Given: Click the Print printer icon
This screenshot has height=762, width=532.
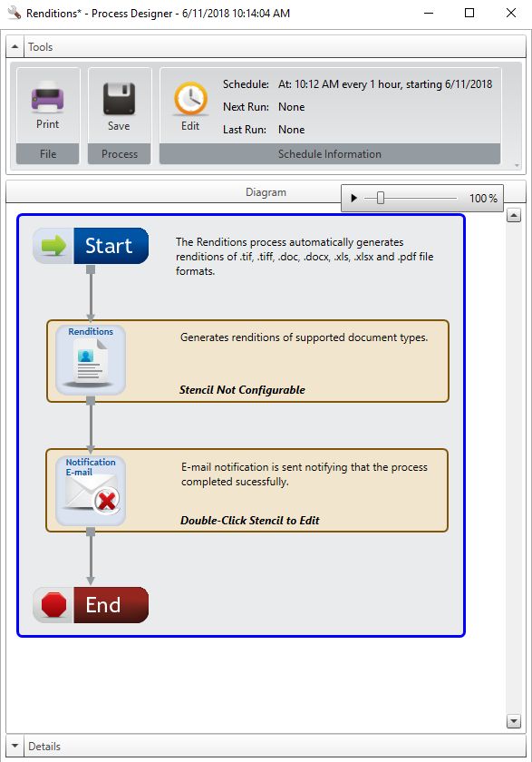Looking at the screenshot, I should (47, 97).
